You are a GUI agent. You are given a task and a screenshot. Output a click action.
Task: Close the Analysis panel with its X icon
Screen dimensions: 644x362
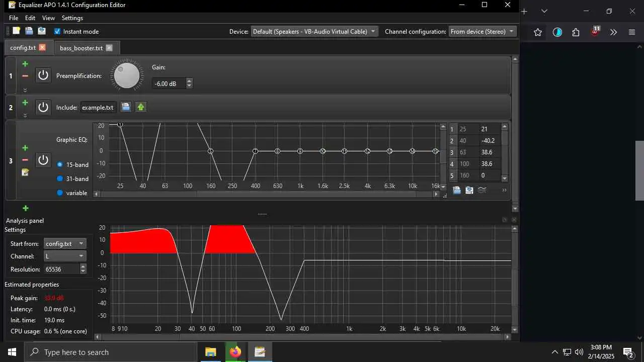pos(514,220)
